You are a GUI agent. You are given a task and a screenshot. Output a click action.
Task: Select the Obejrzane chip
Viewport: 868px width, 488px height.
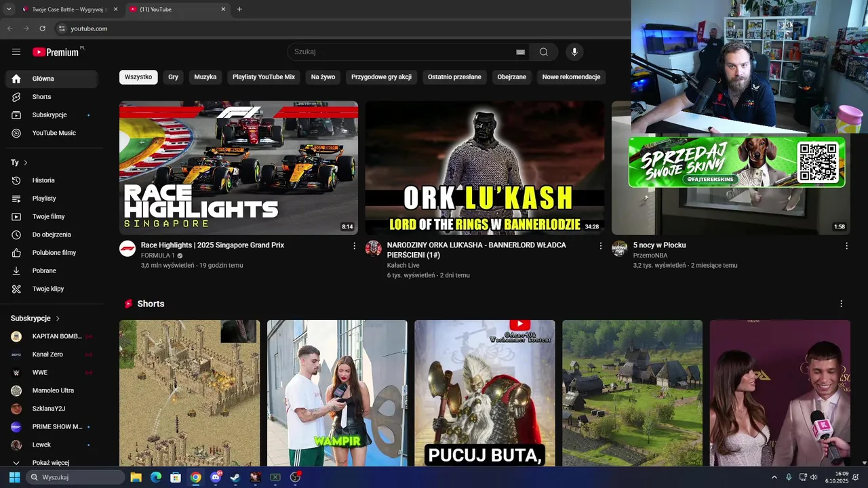pyautogui.click(x=512, y=77)
